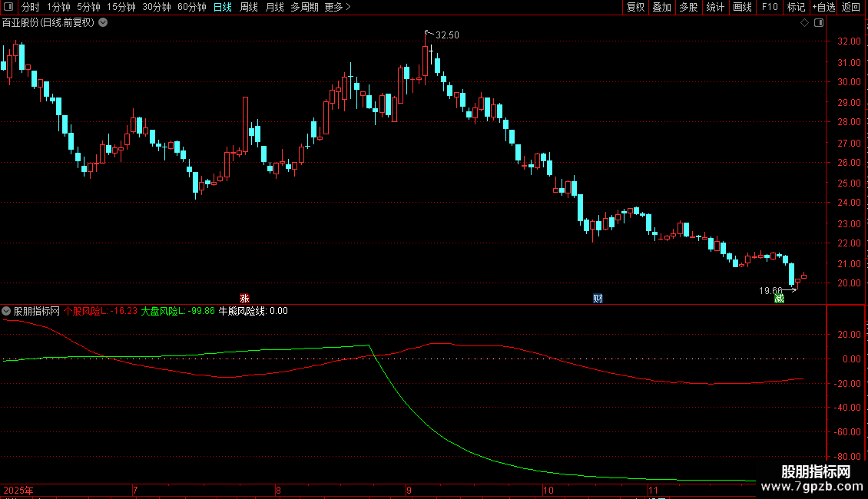The image size is (868, 499).
Task: Select the 5分钟 period
Action: tap(88, 7)
